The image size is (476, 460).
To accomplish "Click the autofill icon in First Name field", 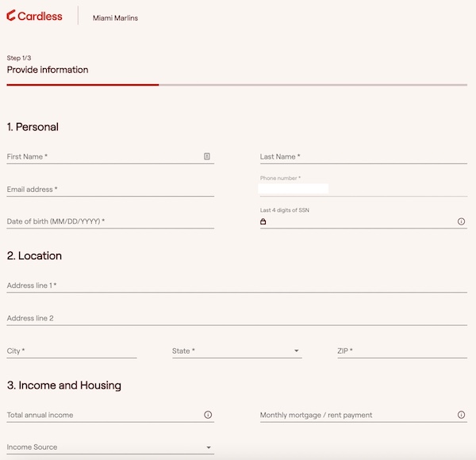I will [207, 156].
